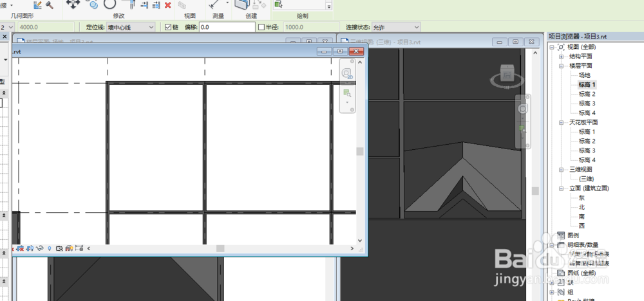Click the Offset input field
Viewport: 644px width, 301px height.
(227, 27)
